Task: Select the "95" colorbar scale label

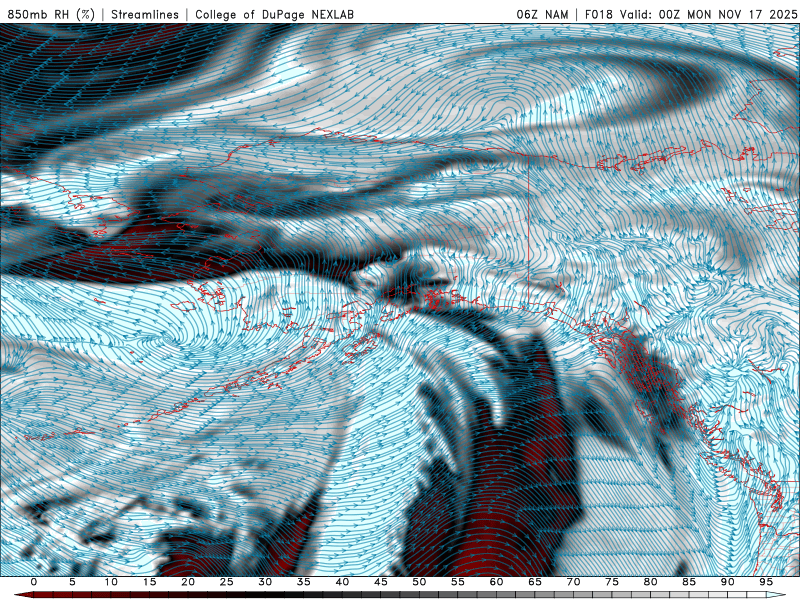Action: pyautogui.click(x=766, y=582)
